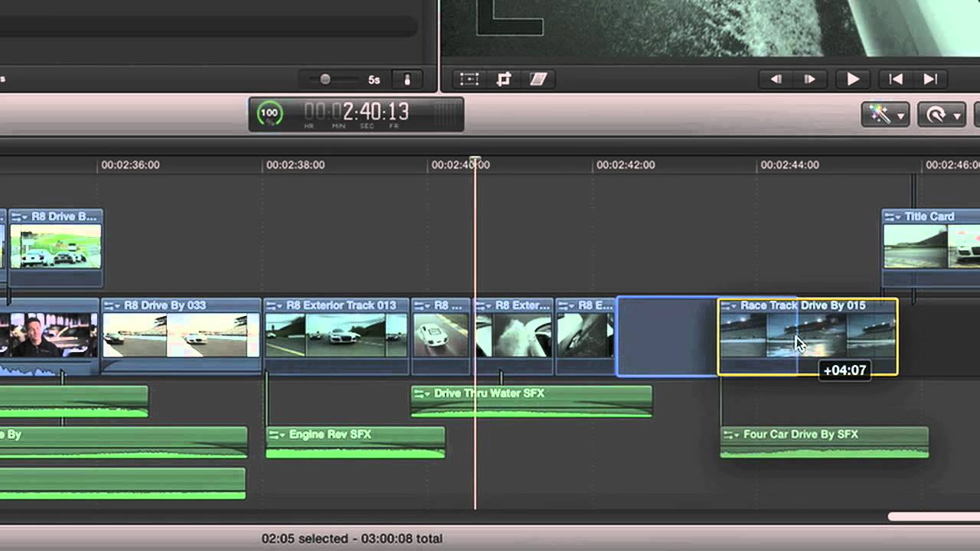Step back one frame with the previous frame button
This screenshot has width=980, height=551.
[776, 79]
